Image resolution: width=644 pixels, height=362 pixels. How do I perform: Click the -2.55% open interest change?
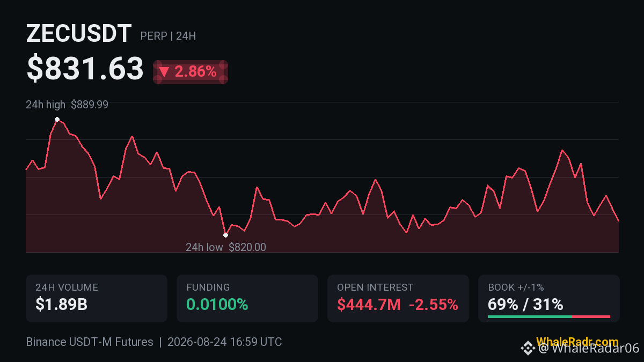click(434, 305)
